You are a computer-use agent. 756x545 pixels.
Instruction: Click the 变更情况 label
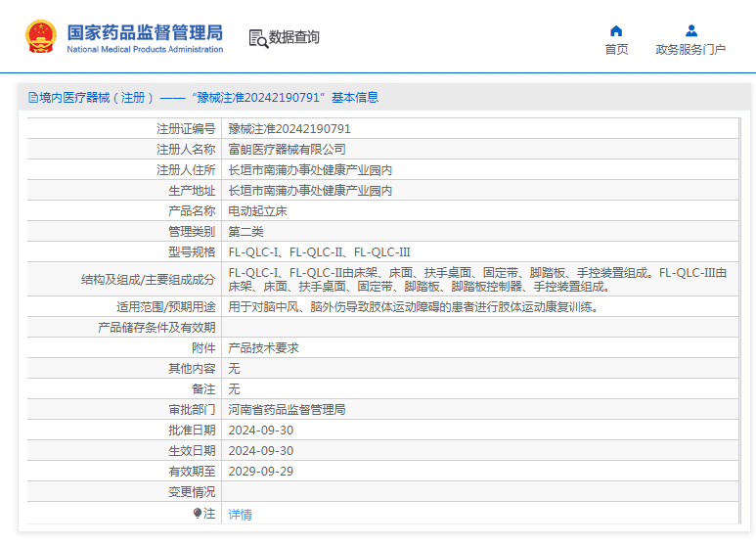point(192,492)
